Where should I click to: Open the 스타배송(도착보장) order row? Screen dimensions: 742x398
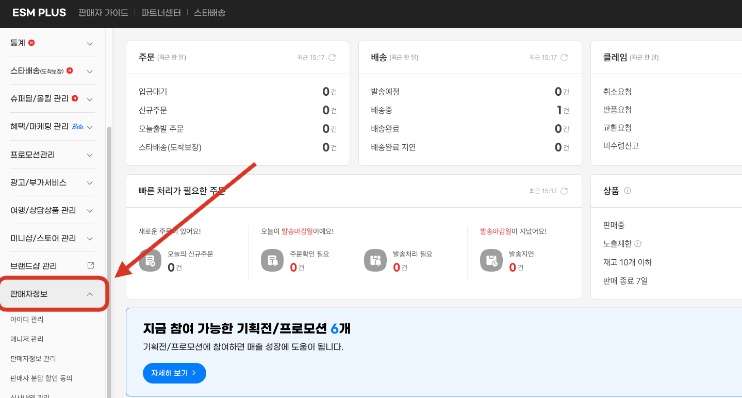coord(238,147)
